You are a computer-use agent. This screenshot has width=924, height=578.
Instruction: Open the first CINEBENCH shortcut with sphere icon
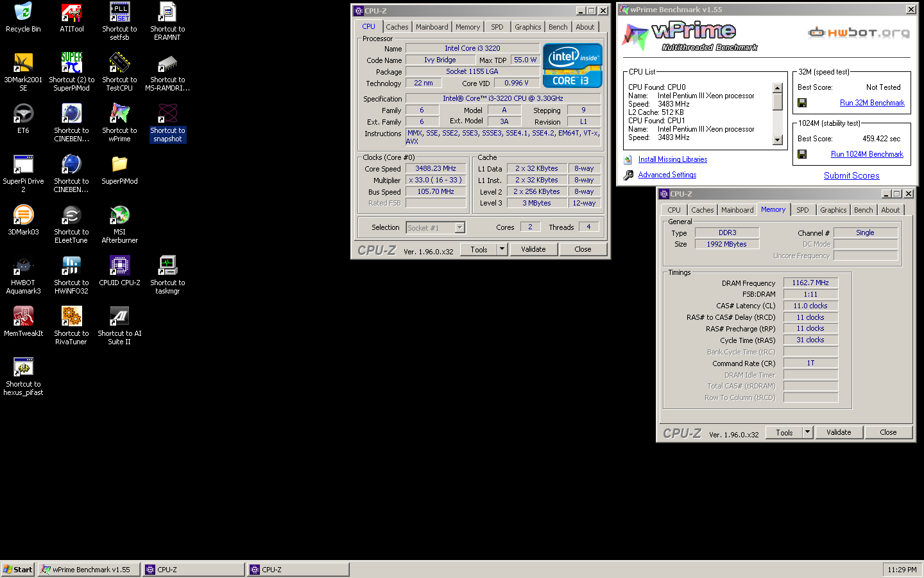[71, 123]
